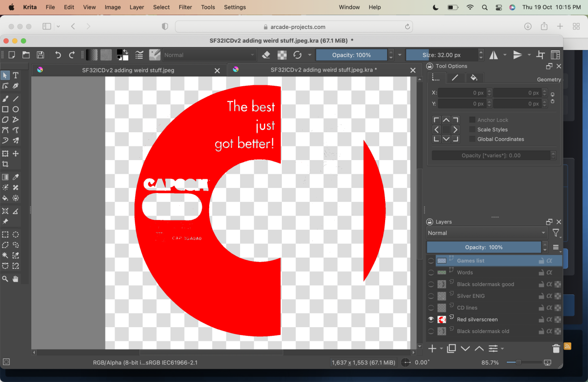Show the Words layer
The image size is (588, 382).
point(431,272)
